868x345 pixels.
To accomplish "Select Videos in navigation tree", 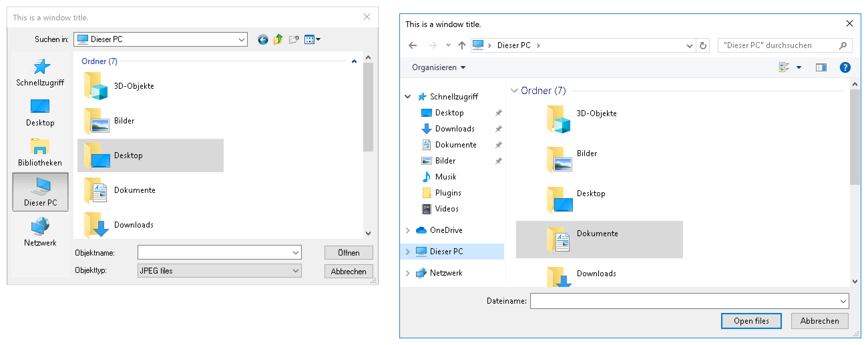I will (x=446, y=209).
